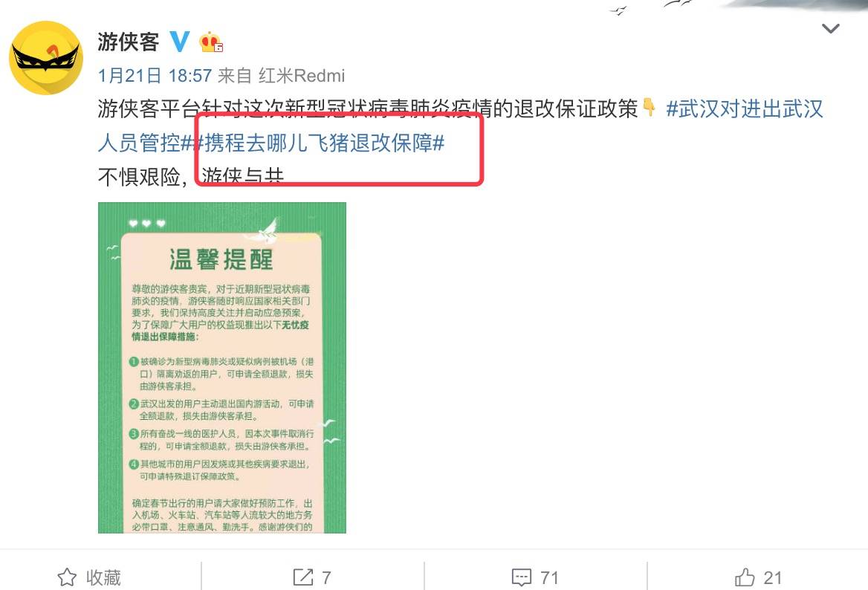Click the 收藏 label text

coord(103,577)
